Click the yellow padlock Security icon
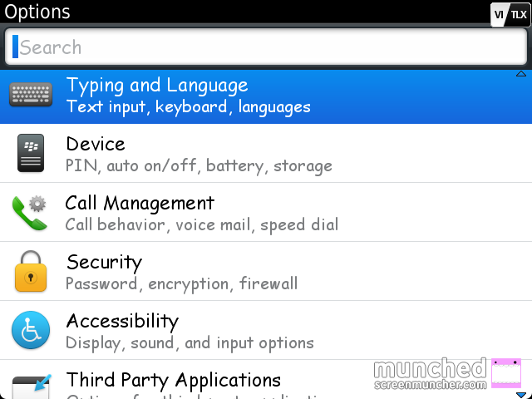Viewport: 532px width, 399px height. pos(31,271)
